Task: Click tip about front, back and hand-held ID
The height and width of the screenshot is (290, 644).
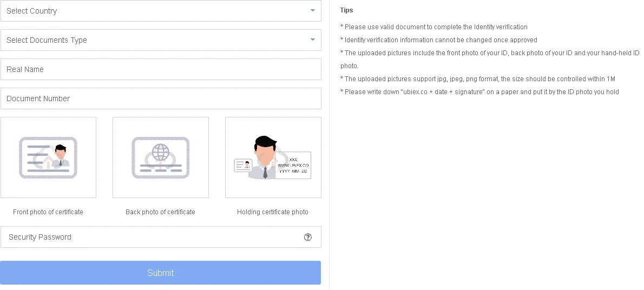Action: coord(490,60)
